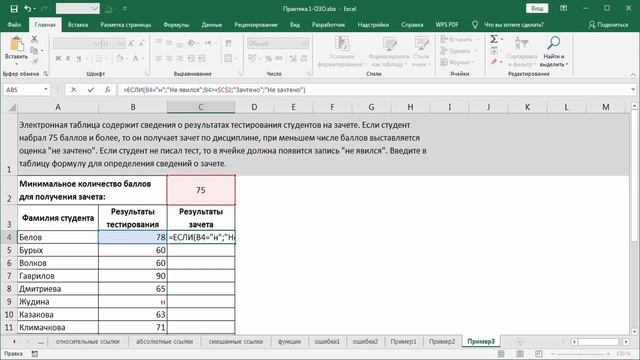
Task: Undo the last action in quick access
Action: pos(27,9)
